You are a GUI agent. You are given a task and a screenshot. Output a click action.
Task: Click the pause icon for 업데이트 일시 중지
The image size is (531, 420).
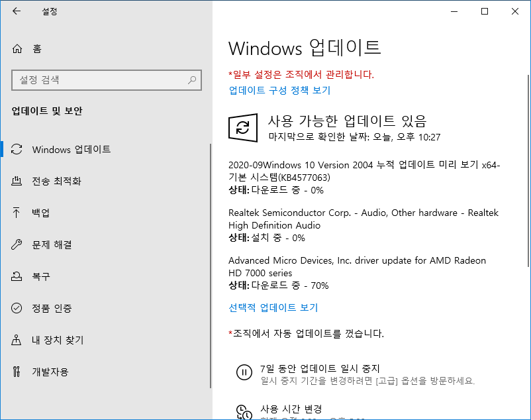[x=244, y=372]
